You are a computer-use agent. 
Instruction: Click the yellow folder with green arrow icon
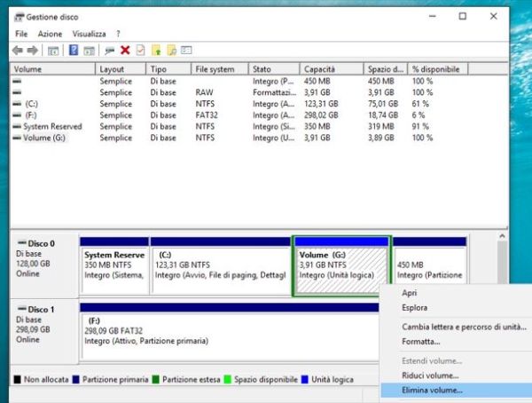(157, 51)
